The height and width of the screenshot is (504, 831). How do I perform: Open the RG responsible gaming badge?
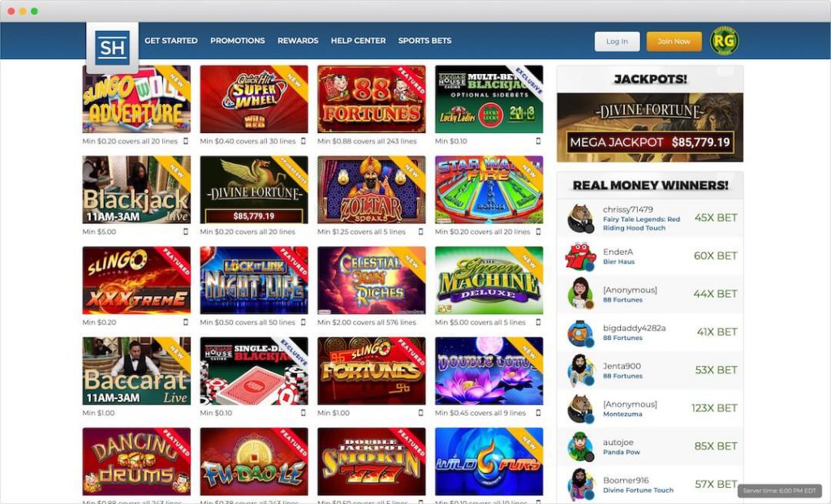[x=724, y=41]
